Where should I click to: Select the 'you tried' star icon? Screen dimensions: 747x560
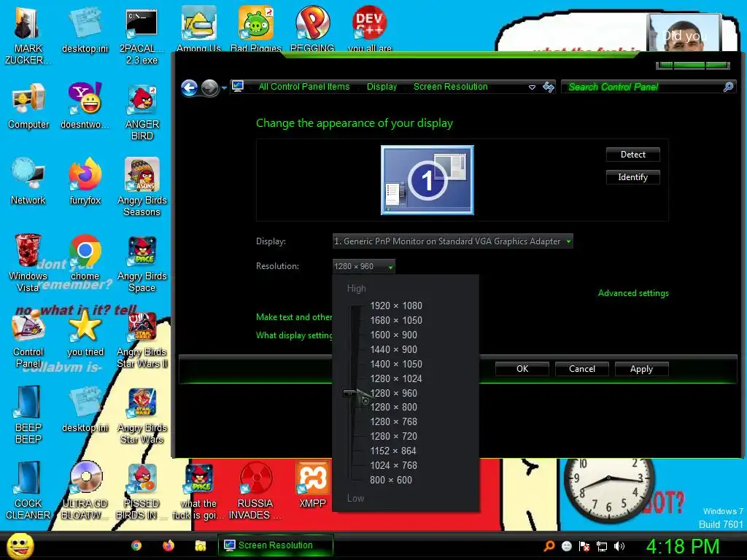click(x=85, y=333)
